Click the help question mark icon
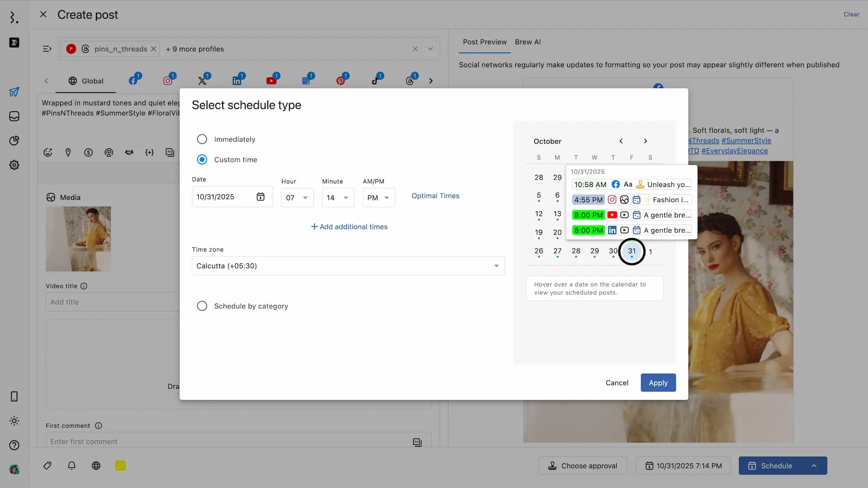 tap(14, 445)
